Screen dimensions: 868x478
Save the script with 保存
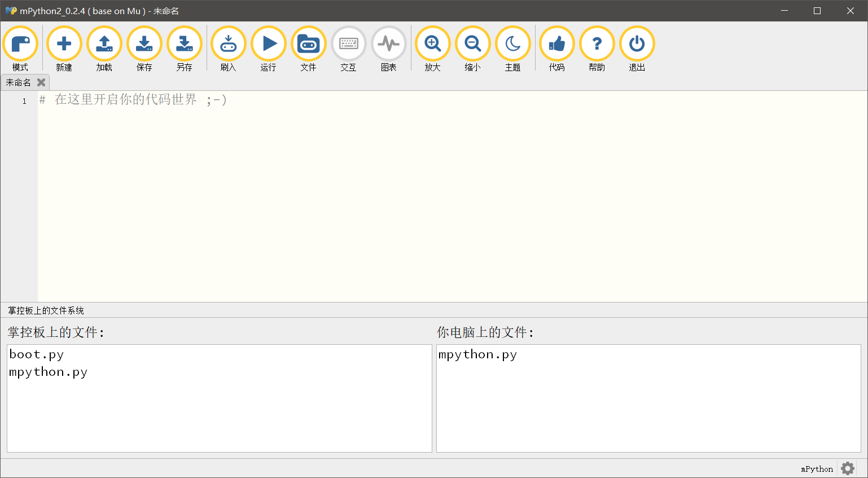tap(144, 49)
